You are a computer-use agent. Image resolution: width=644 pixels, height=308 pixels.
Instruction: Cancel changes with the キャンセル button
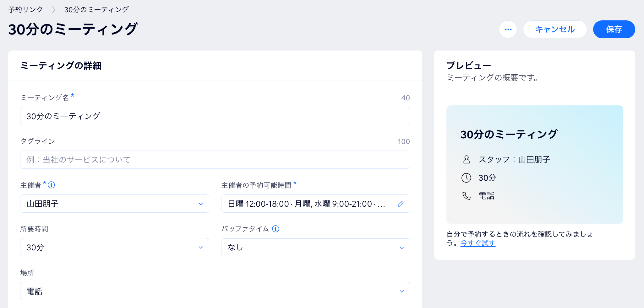[x=555, y=29]
